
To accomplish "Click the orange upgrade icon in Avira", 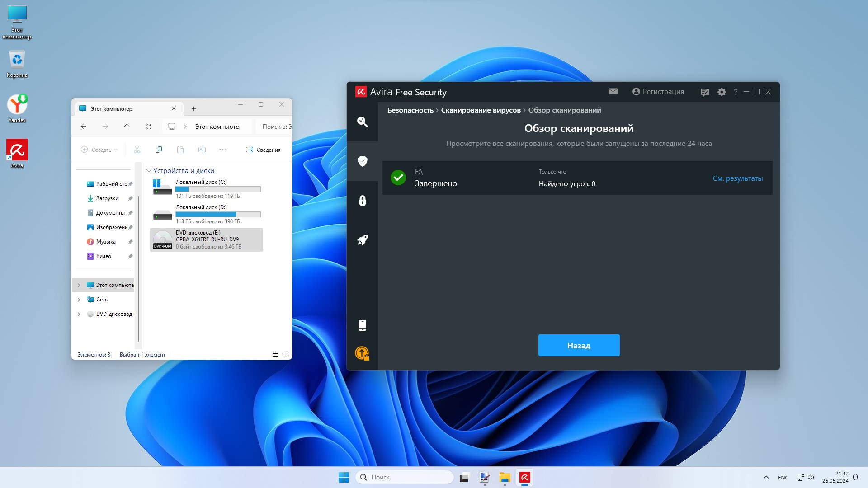I will [362, 353].
